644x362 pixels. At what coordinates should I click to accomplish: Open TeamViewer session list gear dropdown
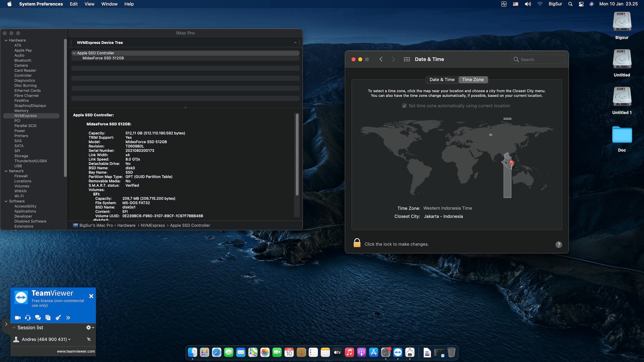[x=90, y=327]
